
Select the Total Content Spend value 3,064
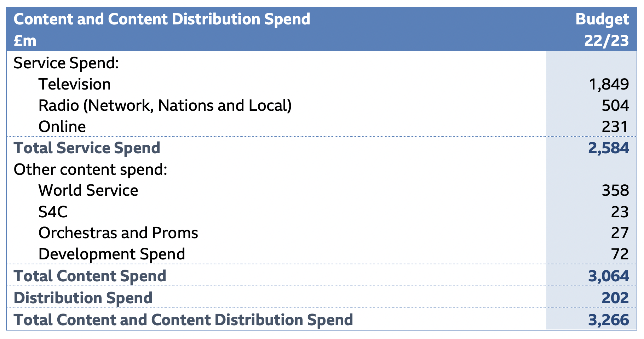[608, 276]
